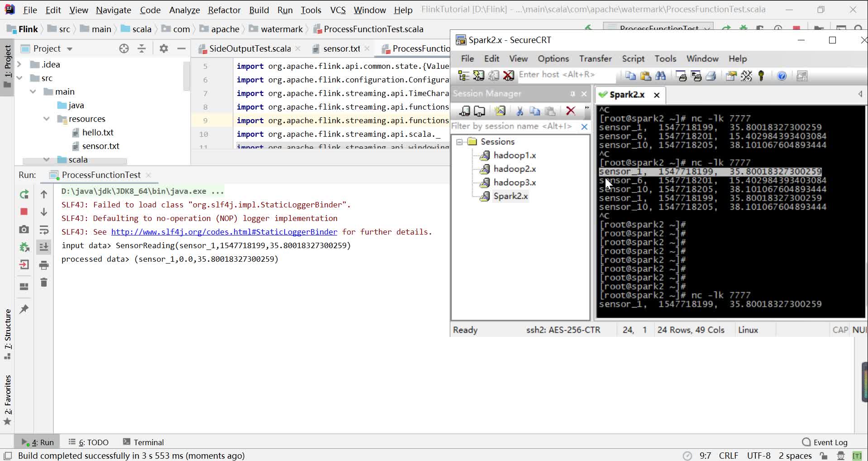This screenshot has width=868, height=461.
Task: Collapse the resources folder
Action: (47, 119)
